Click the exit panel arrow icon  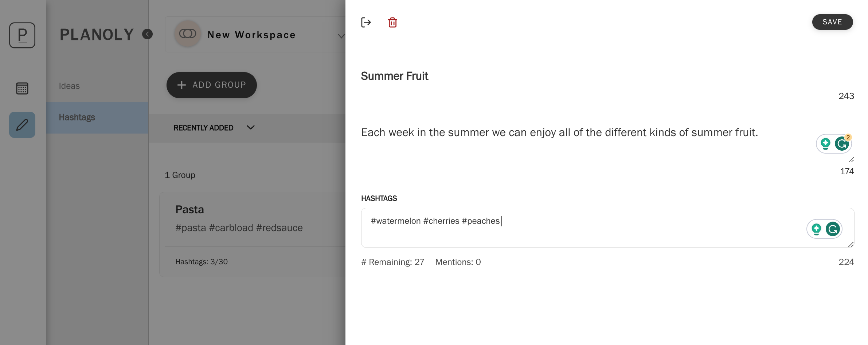[366, 23]
